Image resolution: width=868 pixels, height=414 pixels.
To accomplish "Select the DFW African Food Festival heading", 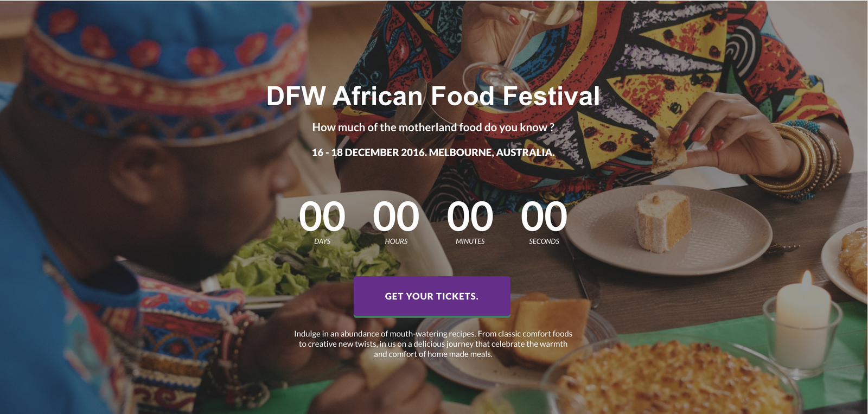I will pos(433,96).
